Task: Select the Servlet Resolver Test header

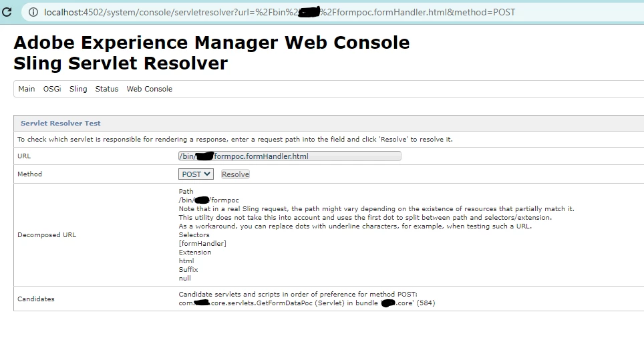Action: point(61,123)
